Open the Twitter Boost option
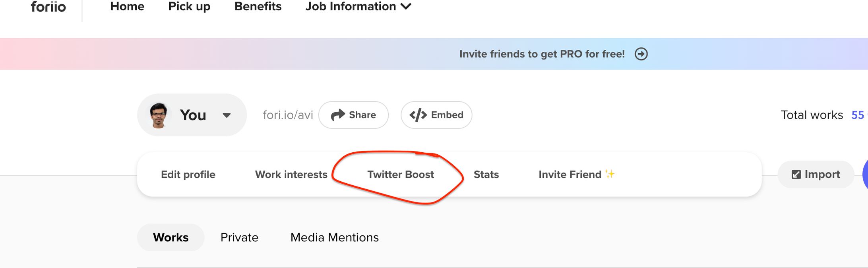The image size is (868, 268). pyautogui.click(x=401, y=175)
